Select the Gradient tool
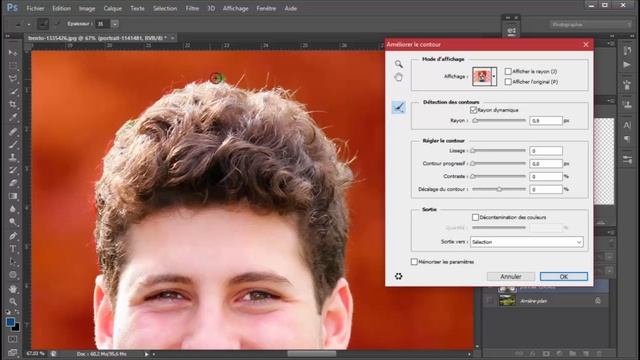This screenshot has width=640, height=360. point(13,196)
